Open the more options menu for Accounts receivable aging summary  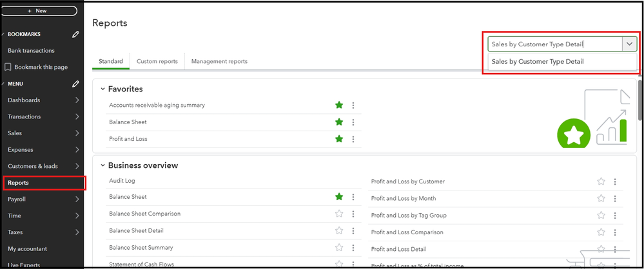(x=353, y=106)
